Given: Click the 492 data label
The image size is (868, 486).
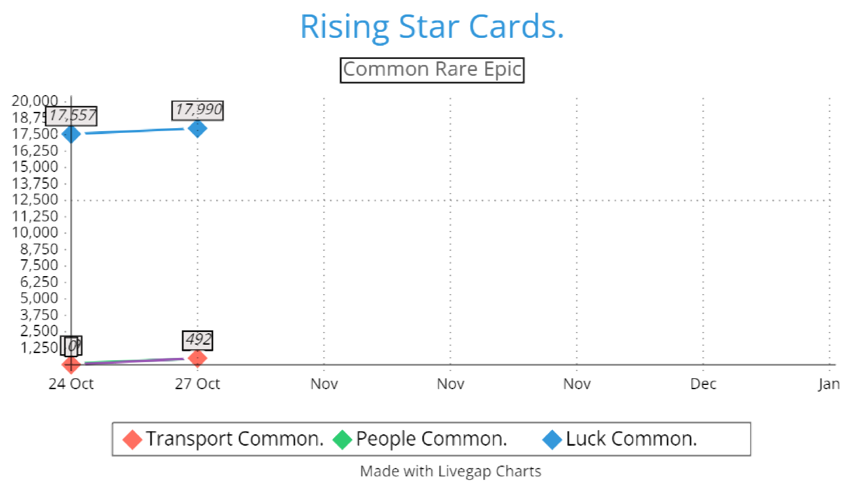Looking at the screenshot, I should click(x=198, y=340).
